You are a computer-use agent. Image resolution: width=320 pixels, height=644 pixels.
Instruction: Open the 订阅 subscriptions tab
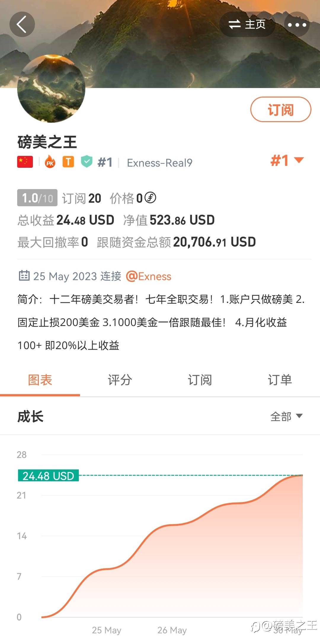200,380
